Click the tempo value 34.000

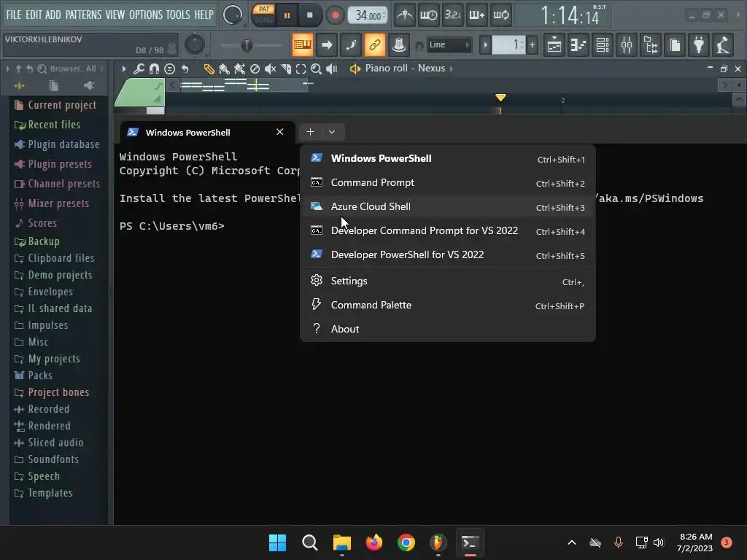click(368, 15)
